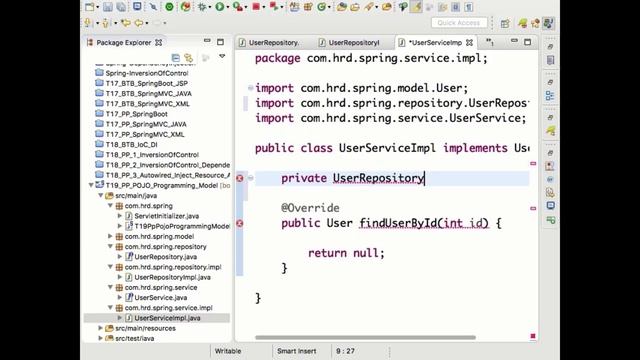Click Open Perspective icon

coord(505,23)
